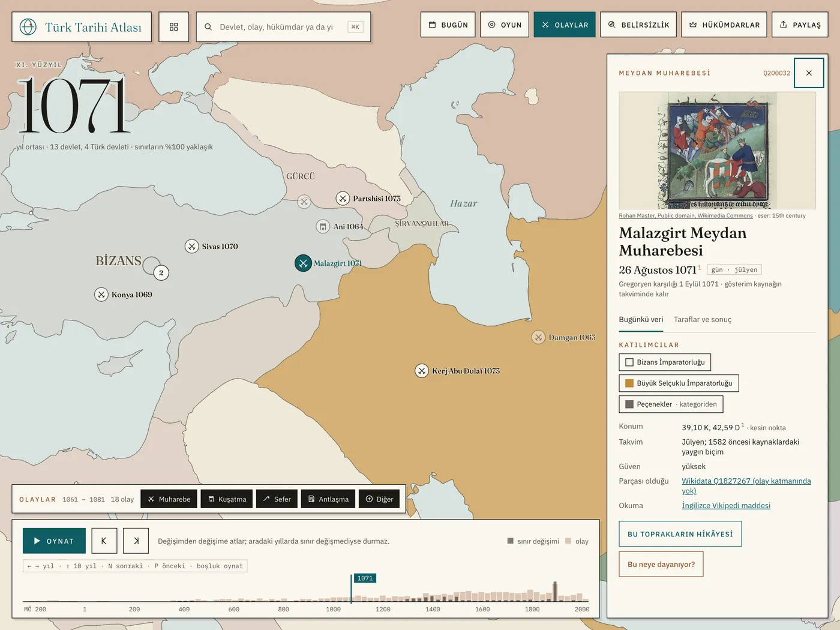This screenshot has width=840, height=630.
Task: Open the Belirsizlik view
Action: tap(638, 25)
